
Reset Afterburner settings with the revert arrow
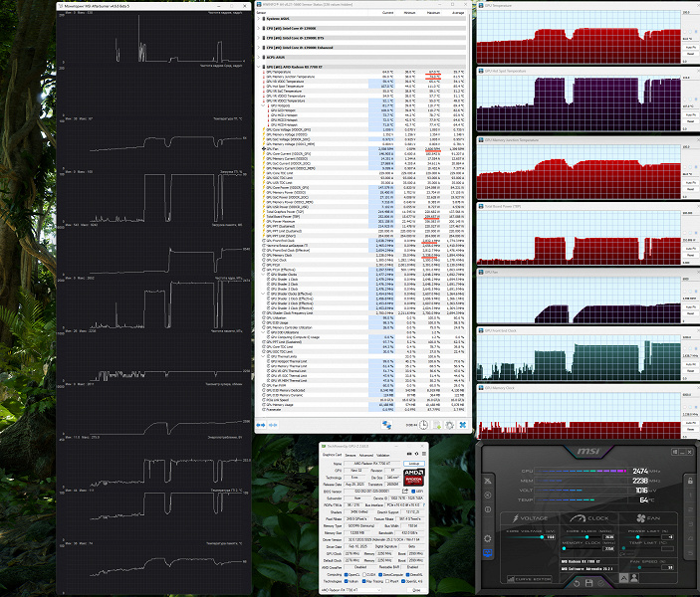577,584
